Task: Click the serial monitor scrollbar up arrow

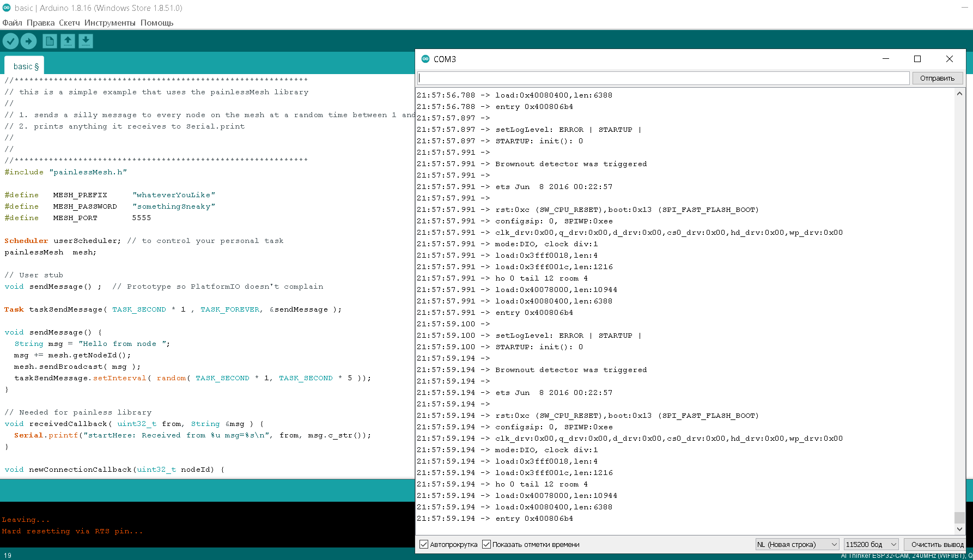Action: [959, 94]
